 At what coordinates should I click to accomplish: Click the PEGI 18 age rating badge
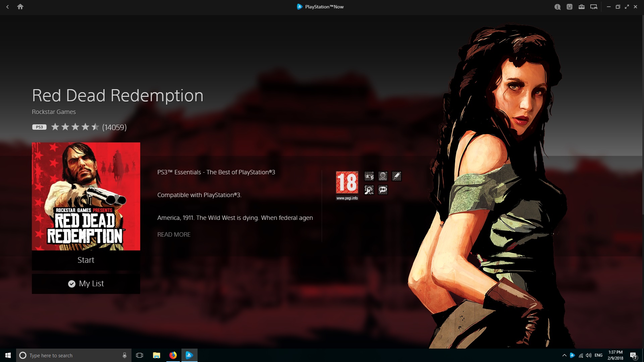tap(347, 183)
